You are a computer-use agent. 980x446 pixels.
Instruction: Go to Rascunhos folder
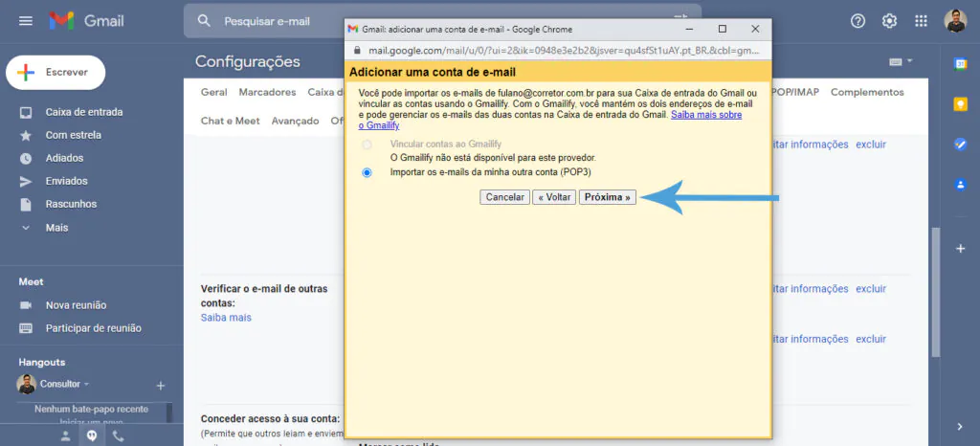(71, 204)
